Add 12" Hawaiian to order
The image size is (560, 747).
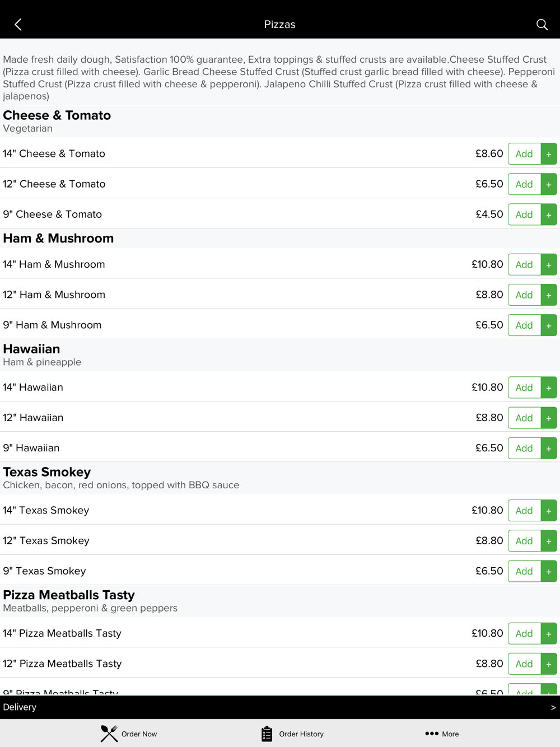pyautogui.click(x=524, y=418)
